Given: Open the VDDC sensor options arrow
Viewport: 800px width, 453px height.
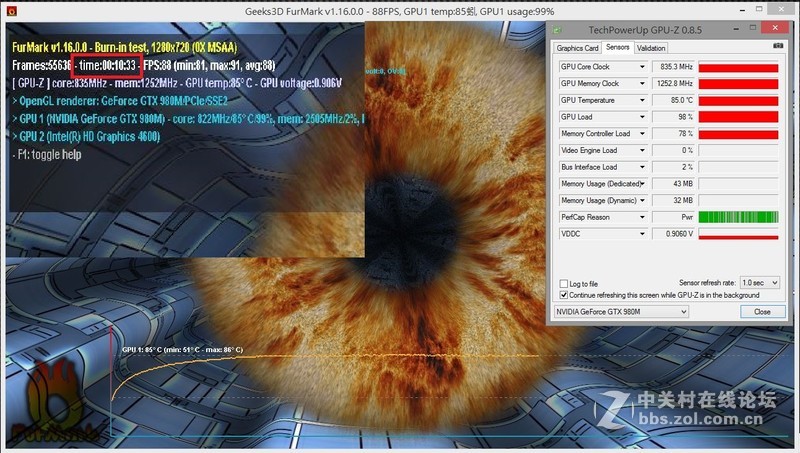Looking at the screenshot, I should pos(642,234).
